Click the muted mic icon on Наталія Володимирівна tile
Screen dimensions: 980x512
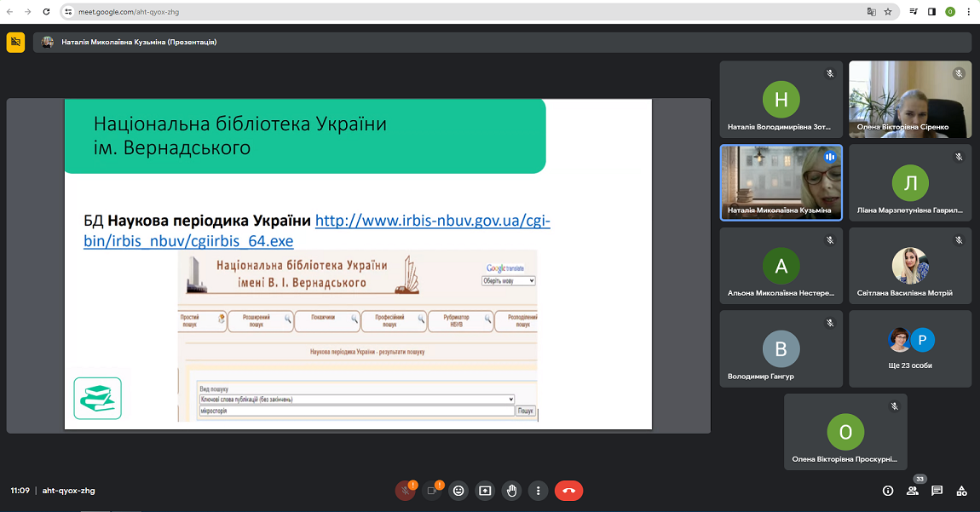tap(830, 74)
